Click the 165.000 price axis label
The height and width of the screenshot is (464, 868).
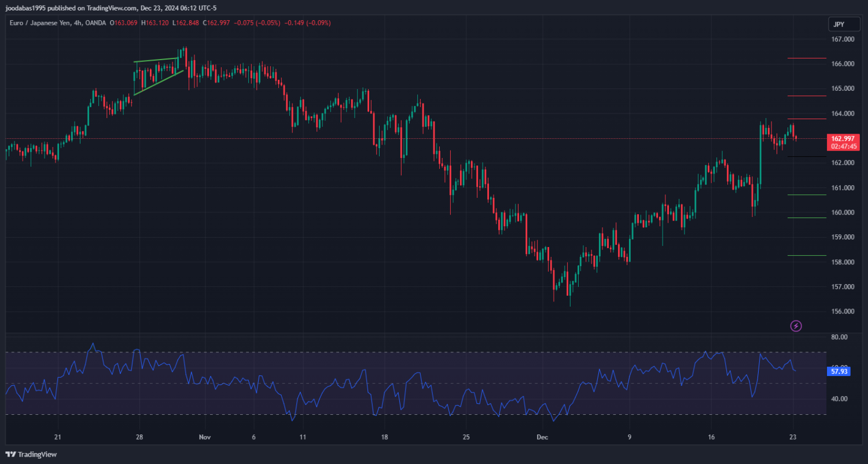coord(843,89)
